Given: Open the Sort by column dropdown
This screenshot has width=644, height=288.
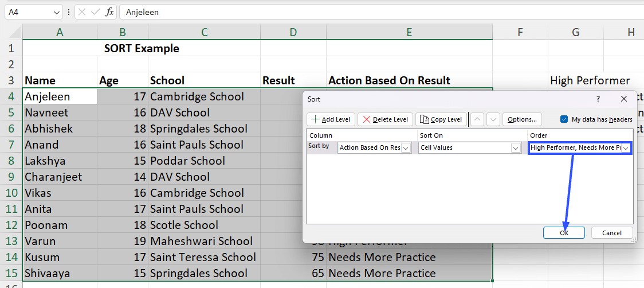Looking at the screenshot, I should click(406, 147).
